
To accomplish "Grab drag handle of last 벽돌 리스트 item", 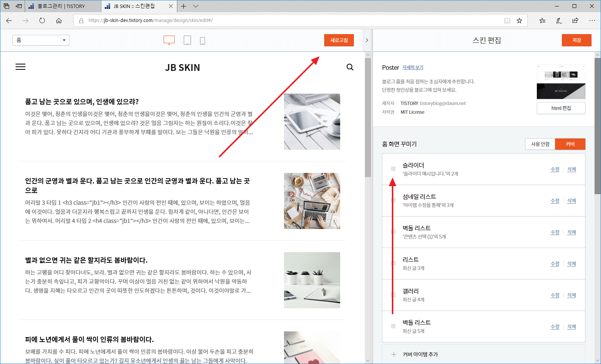I will pos(393,326).
